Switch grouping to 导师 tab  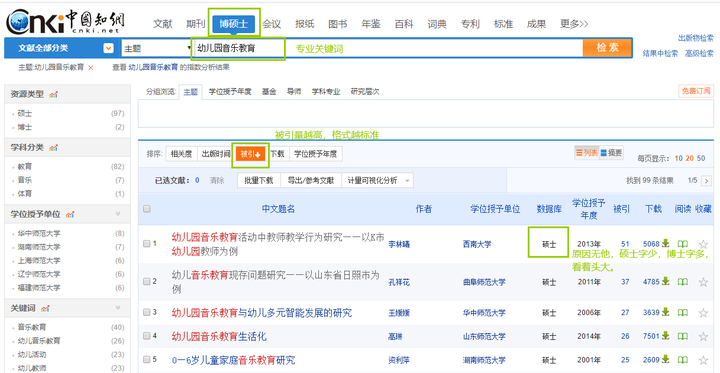coord(294,91)
